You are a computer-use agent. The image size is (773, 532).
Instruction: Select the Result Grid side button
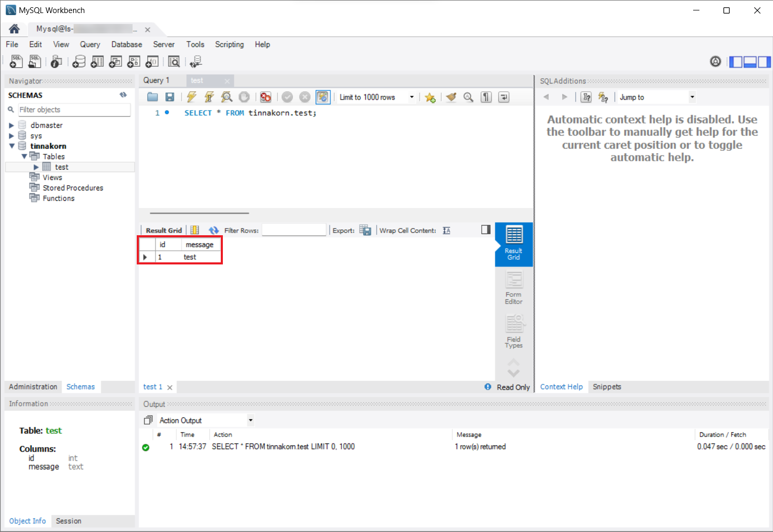(514, 244)
